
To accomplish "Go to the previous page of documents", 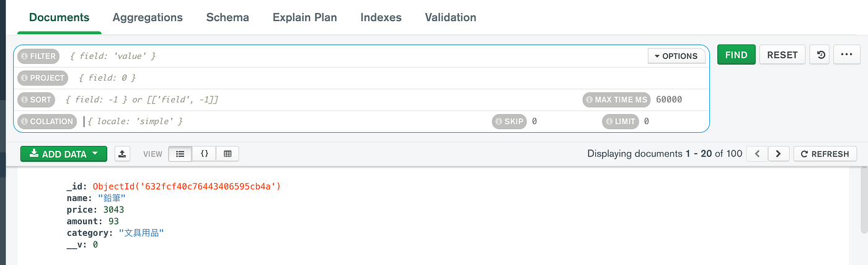I will coord(756,154).
